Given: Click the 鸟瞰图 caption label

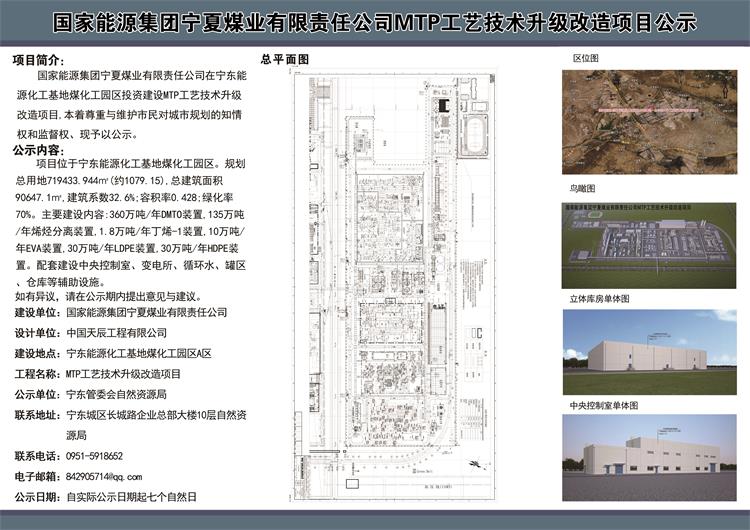Looking at the screenshot, I should point(582,188).
